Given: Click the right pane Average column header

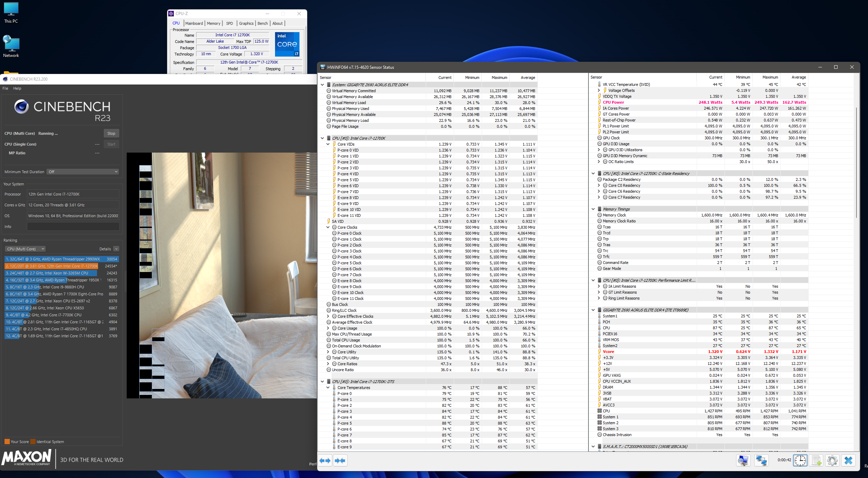Looking at the screenshot, I should click(x=794, y=77).
